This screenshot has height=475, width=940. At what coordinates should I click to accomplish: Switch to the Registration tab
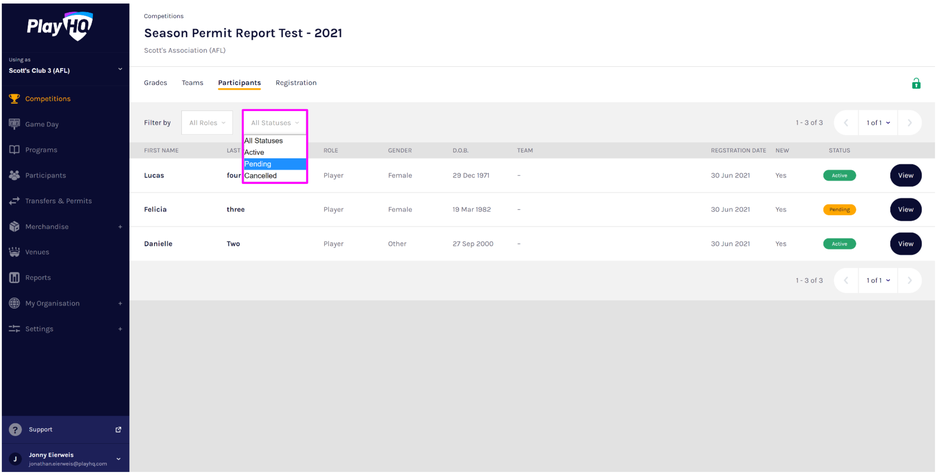(x=296, y=83)
